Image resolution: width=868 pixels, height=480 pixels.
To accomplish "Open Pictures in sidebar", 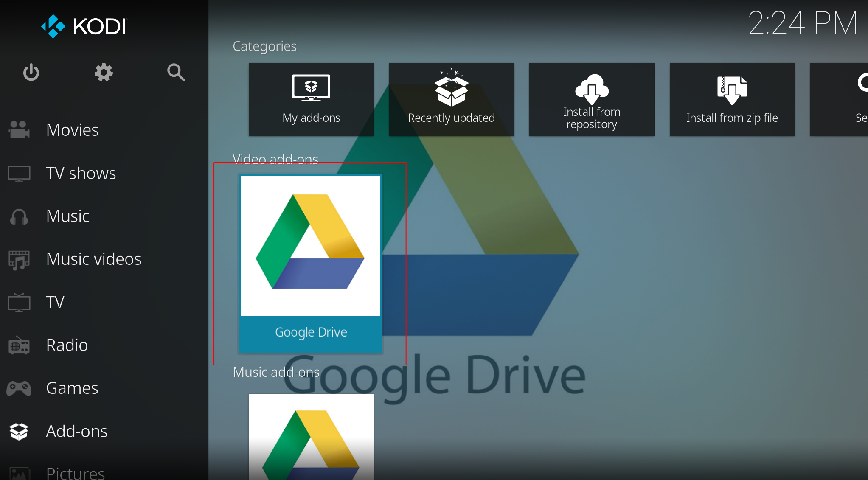I will point(75,472).
